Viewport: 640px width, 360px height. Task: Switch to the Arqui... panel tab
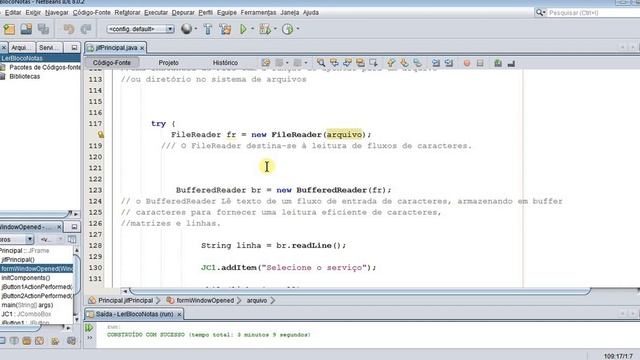(22, 48)
